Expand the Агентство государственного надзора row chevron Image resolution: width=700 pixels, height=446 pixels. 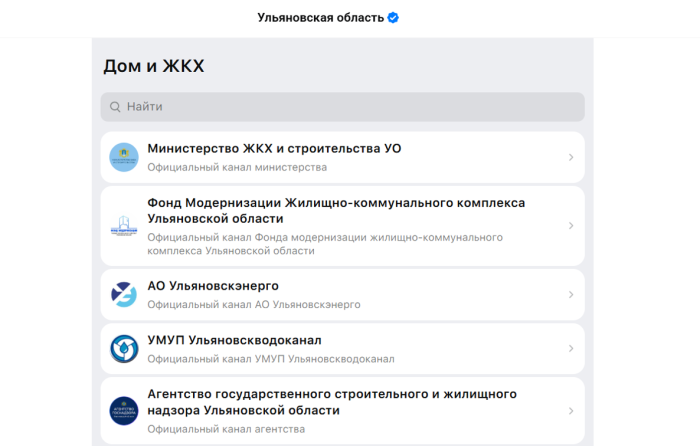point(571,411)
